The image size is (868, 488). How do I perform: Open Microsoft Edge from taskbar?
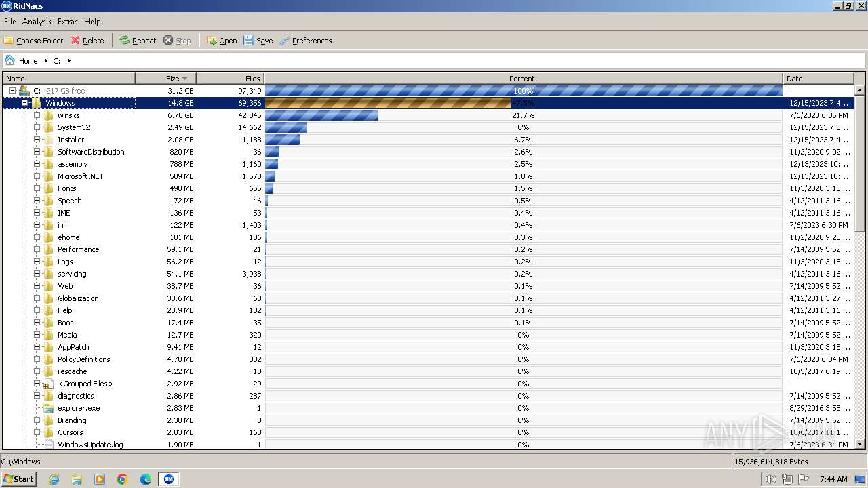(x=146, y=479)
